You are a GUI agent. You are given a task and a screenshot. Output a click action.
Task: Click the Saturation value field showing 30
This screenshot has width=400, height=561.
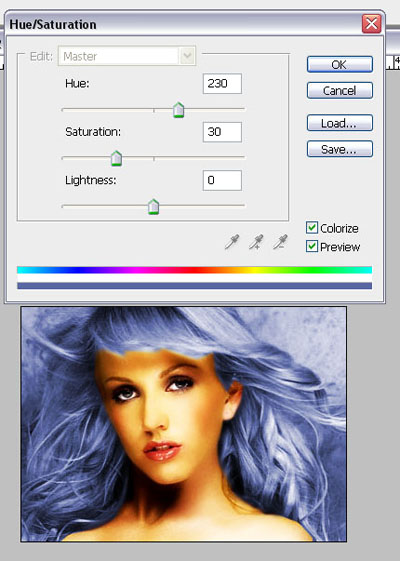(x=222, y=132)
